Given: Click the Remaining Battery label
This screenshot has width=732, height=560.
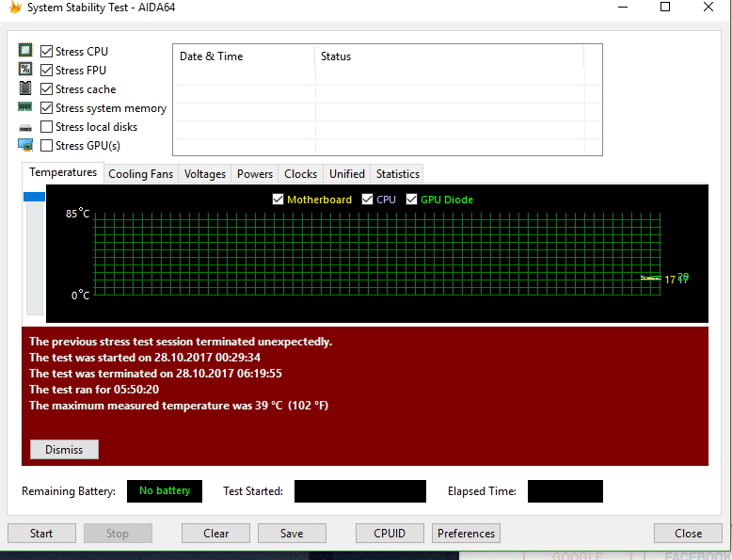Looking at the screenshot, I should pos(68,491).
